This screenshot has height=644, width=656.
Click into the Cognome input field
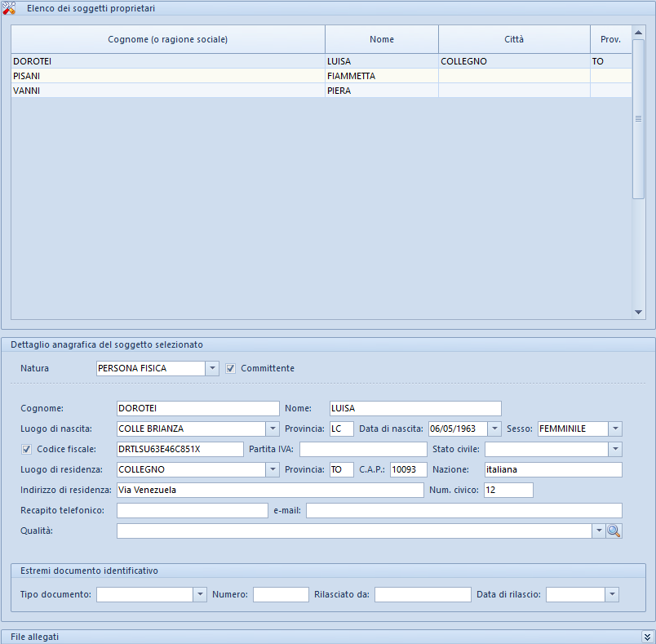tap(198, 408)
